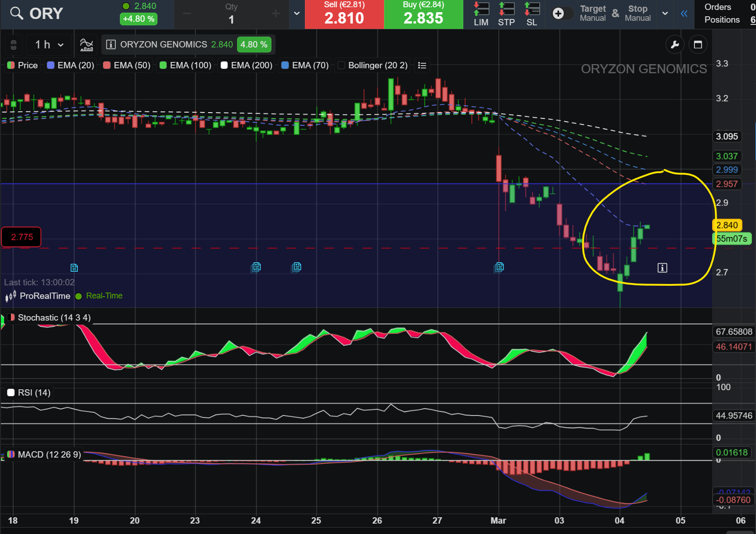This screenshot has width=756, height=534.
Task: Maximize chart with window icon
Action: pos(698,44)
